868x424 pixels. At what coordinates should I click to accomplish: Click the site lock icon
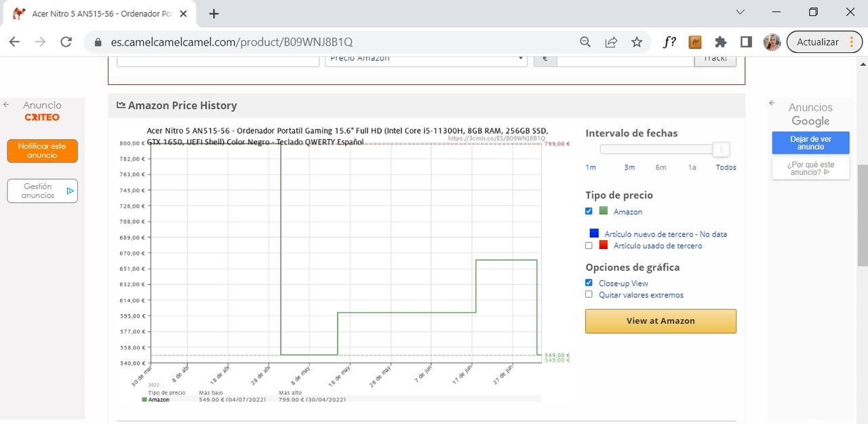tap(98, 42)
